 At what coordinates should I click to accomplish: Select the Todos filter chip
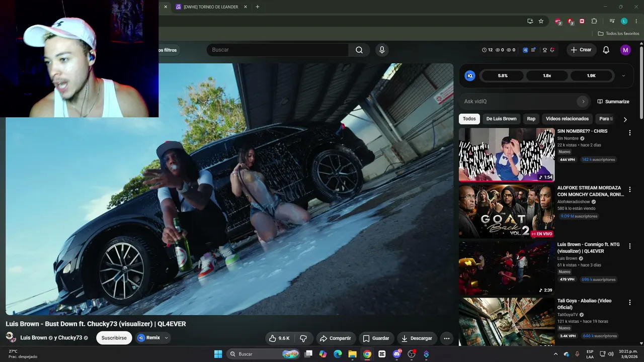pos(469,119)
